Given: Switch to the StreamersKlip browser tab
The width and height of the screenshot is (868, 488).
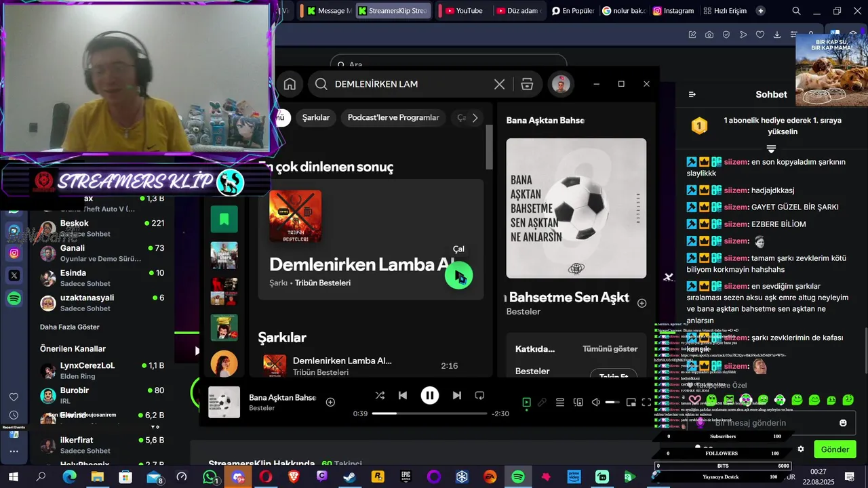Looking at the screenshot, I should pos(393,11).
